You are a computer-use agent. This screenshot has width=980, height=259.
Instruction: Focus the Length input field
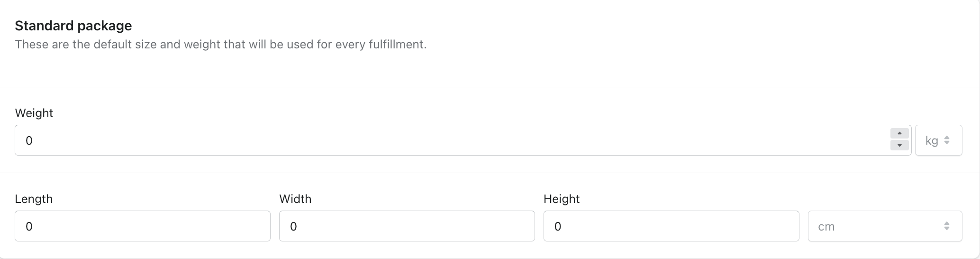point(143,226)
